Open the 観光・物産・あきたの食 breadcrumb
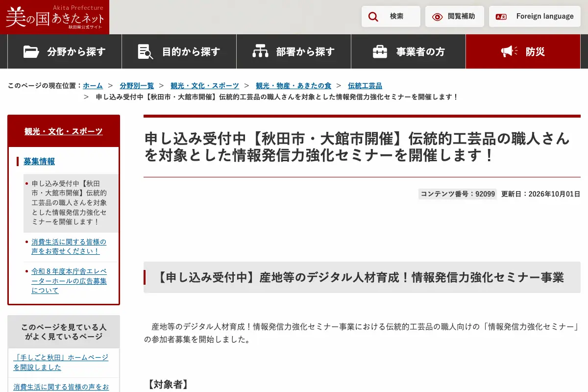Viewport: 588px width, 392px height. [294, 86]
